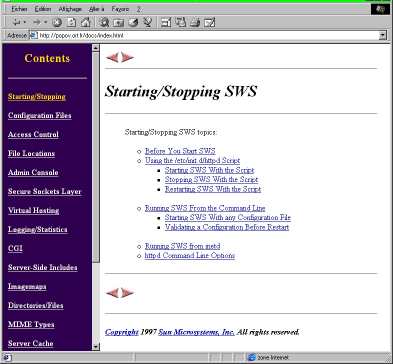This screenshot has width=393, height=364.
Task: Click the Refresh page toolbar icon
Action: [x=72, y=22]
